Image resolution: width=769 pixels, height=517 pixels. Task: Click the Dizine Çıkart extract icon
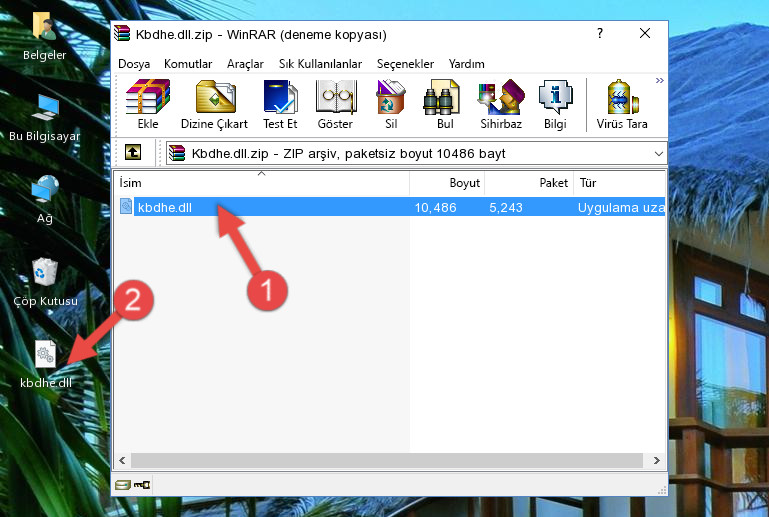pos(214,104)
